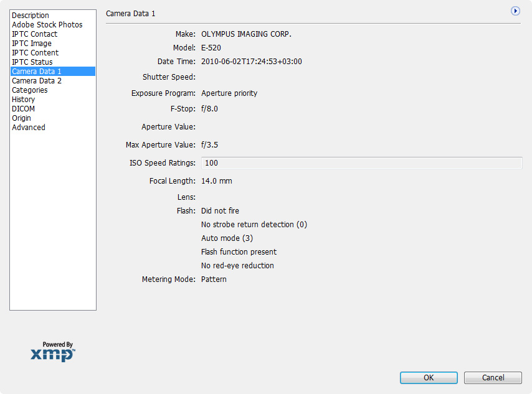Open the Origin section
The width and height of the screenshot is (532, 394).
21,118
